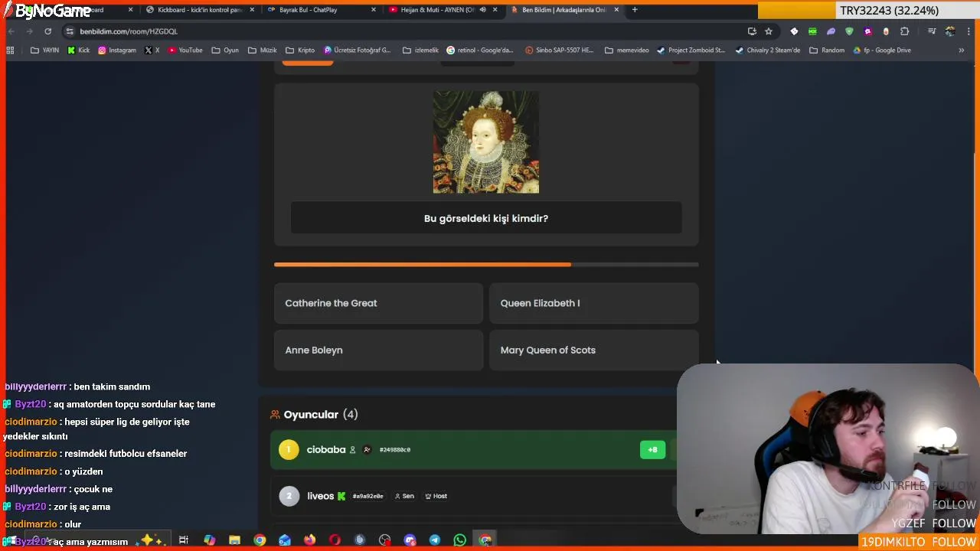The height and width of the screenshot is (551, 980).
Task: Open WhatsApp from the taskbar
Action: pos(459,540)
